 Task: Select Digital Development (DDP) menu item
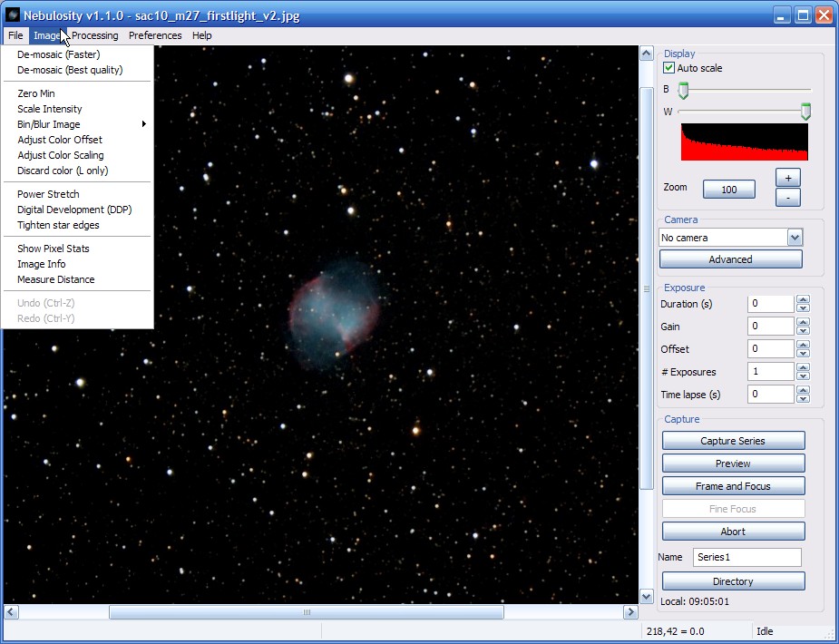74,210
